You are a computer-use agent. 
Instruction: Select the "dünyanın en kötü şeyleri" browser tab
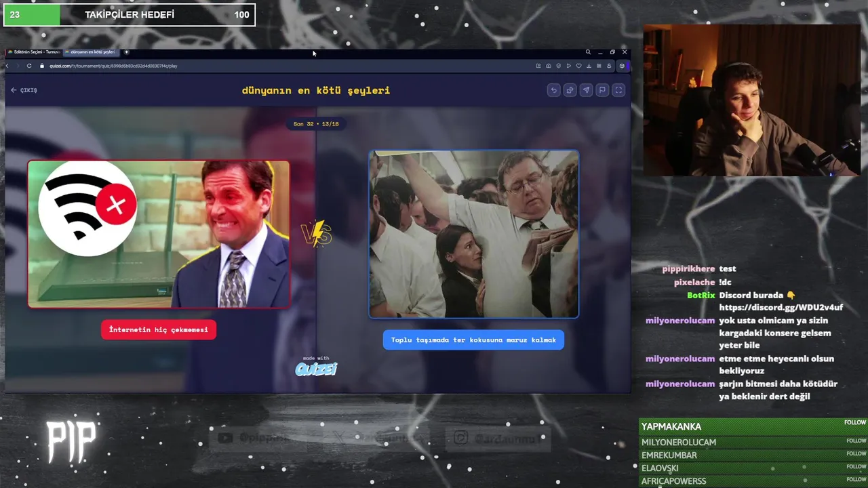(x=91, y=52)
